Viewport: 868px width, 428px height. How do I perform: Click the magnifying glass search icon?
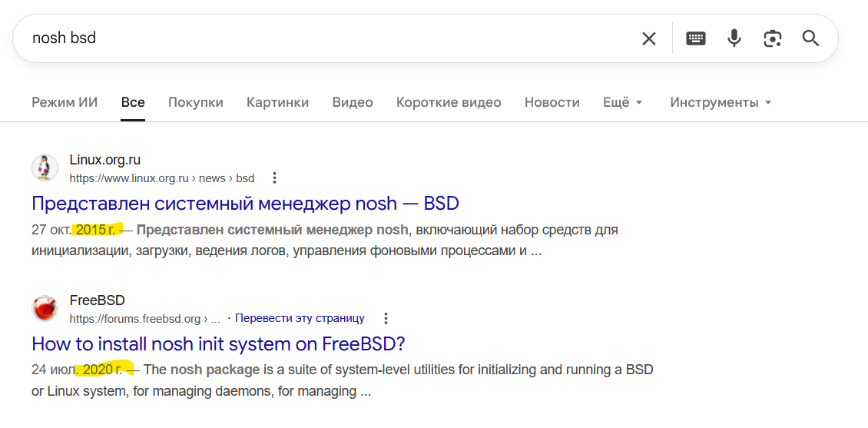(810, 38)
